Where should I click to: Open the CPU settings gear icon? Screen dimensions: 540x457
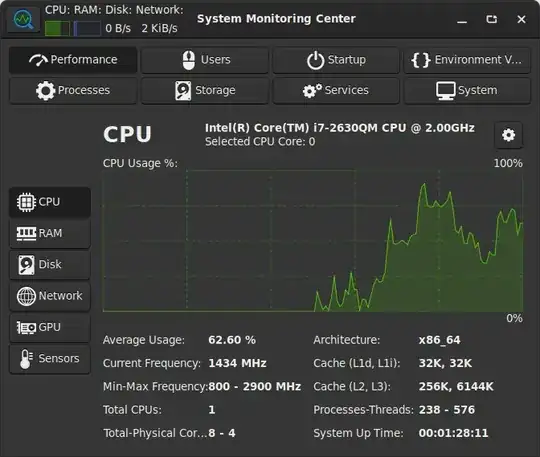509,135
